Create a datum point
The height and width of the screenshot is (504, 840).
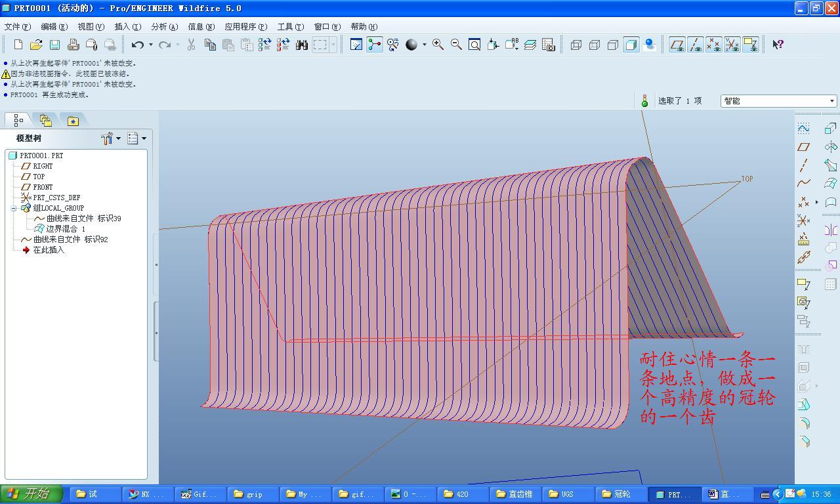[x=804, y=202]
